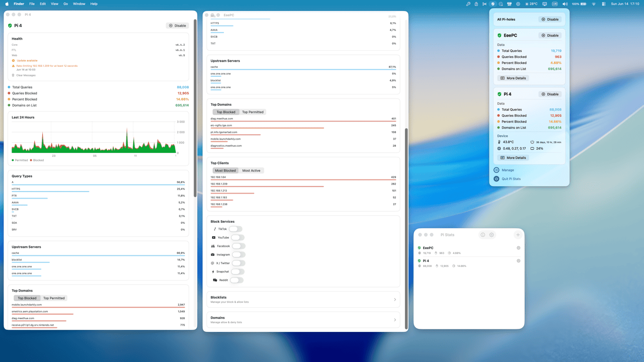Select Top Blocked tab in the EeePC window

point(226,112)
